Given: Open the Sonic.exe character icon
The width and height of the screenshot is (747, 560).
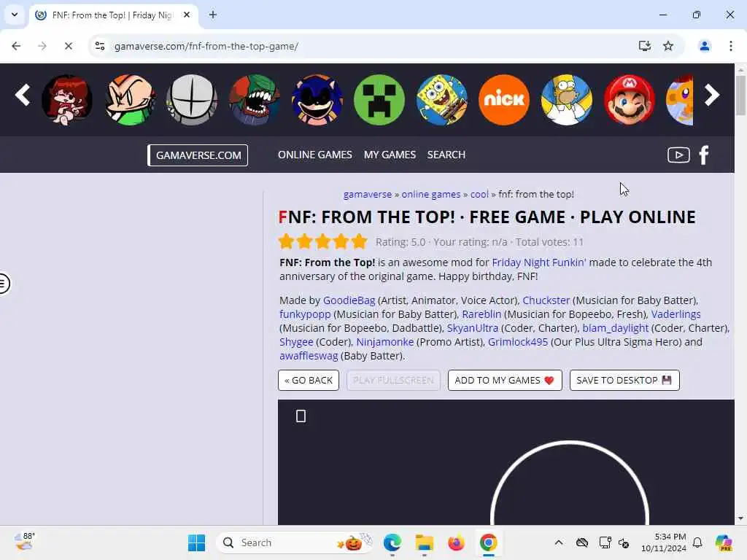Looking at the screenshot, I should coord(317,100).
